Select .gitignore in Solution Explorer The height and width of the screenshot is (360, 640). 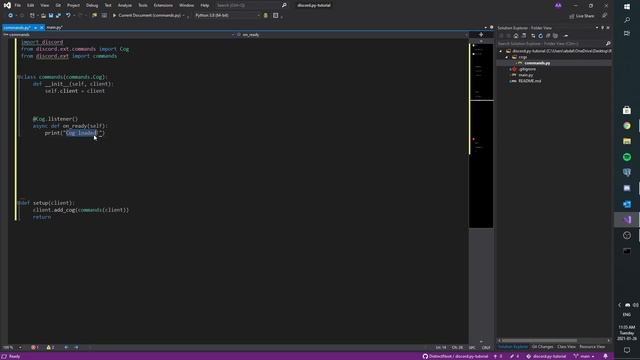[527, 69]
